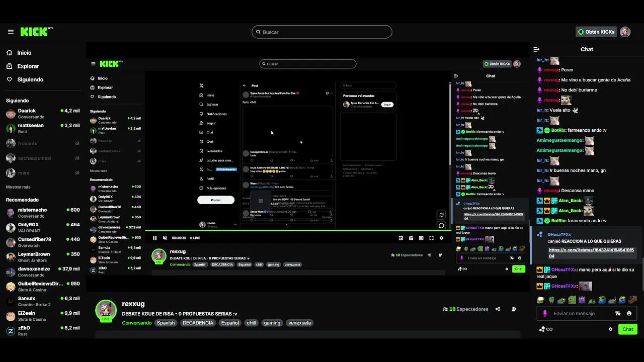Expand followed channels with Mostrar más
The width and height of the screenshot is (644, 362).
(x=18, y=187)
